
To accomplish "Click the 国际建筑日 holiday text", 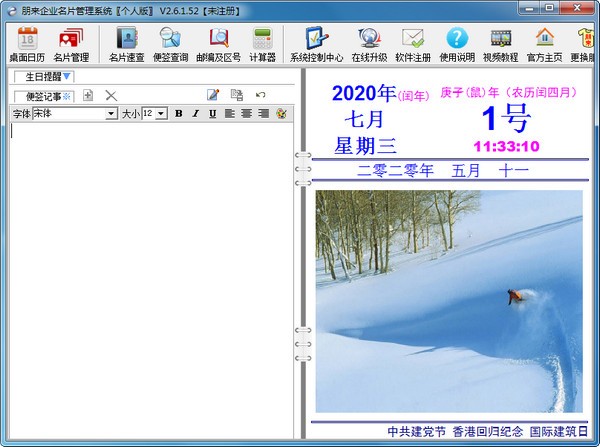I will [x=559, y=431].
